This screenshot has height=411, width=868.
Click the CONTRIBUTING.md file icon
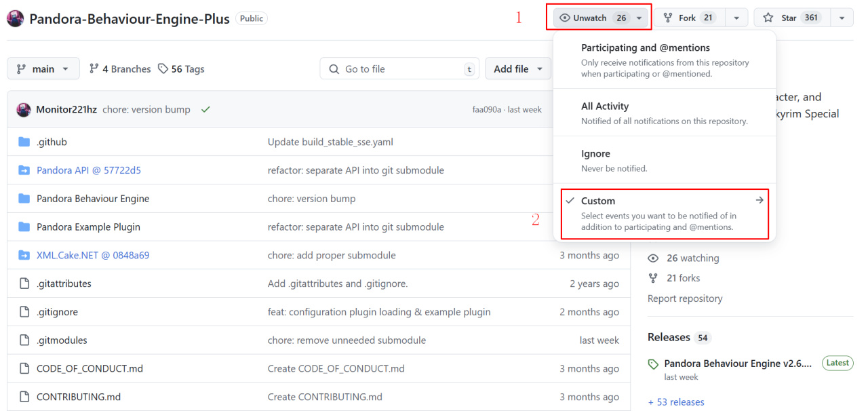[x=24, y=397]
